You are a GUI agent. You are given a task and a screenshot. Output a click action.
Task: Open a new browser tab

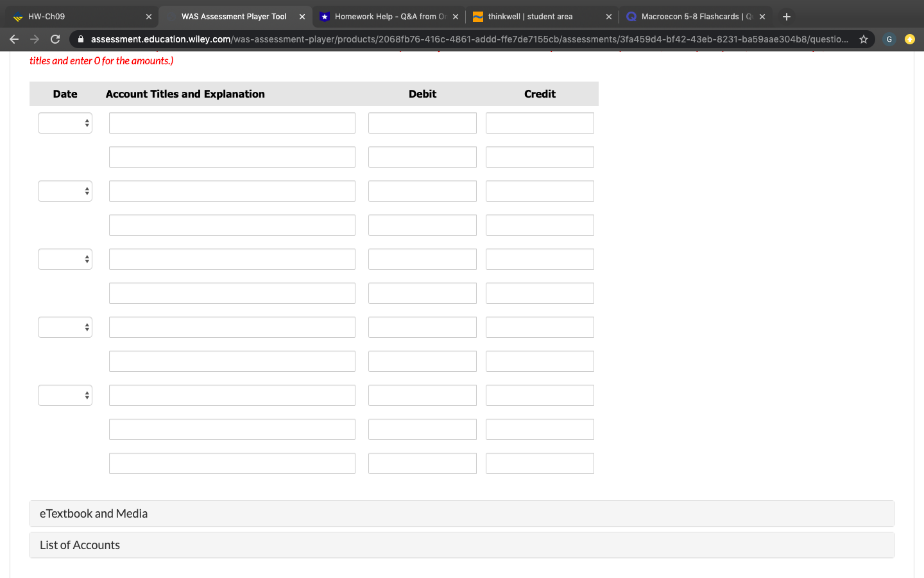click(786, 16)
